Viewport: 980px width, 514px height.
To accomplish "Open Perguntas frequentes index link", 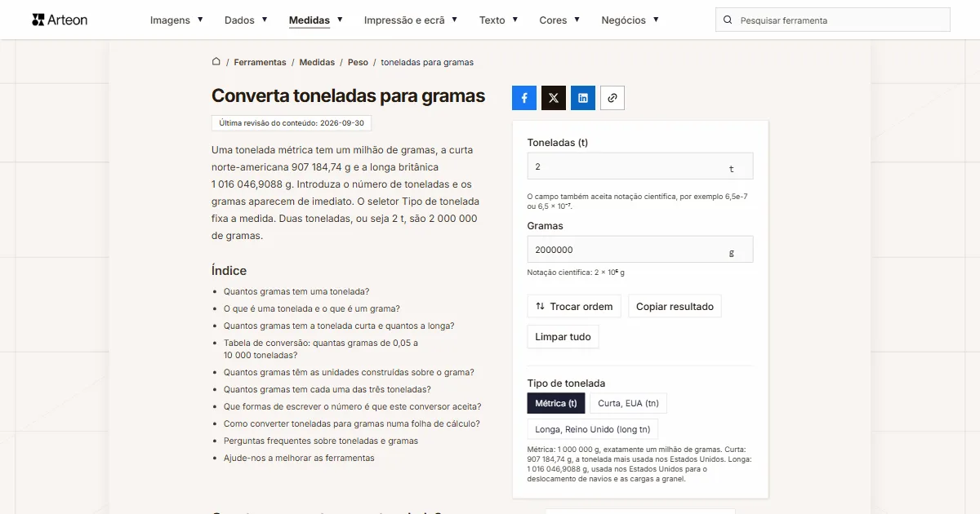I will pyautogui.click(x=321, y=441).
